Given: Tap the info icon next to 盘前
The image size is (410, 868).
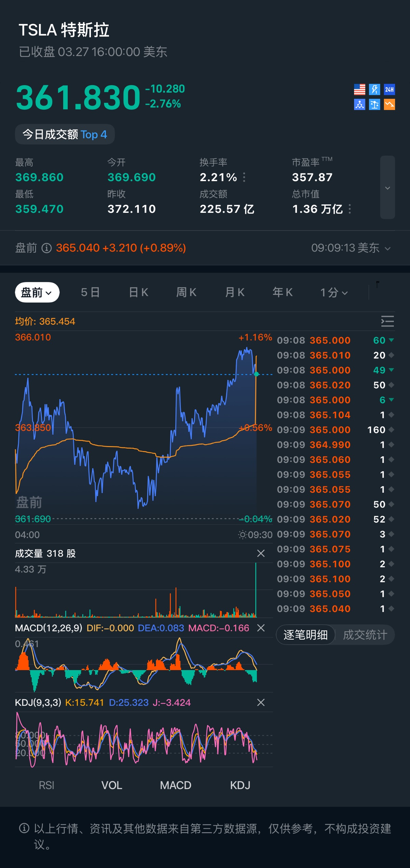Looking at the screenshot, I should point(46,248).
